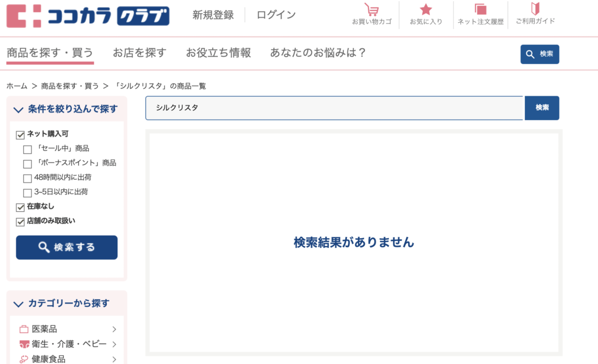The width and height of the screenshot is (598, 364).
Task: Uncheck the 店舗のみ取扱い checkbox
Action: coord(20,222)
